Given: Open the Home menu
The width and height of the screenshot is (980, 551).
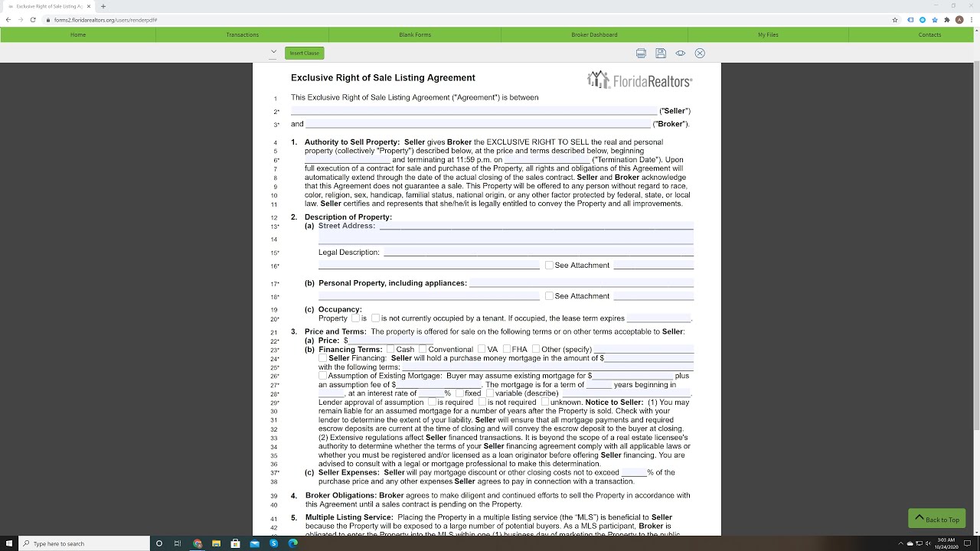Looking at the screenshot, I should tap(78, 34).
